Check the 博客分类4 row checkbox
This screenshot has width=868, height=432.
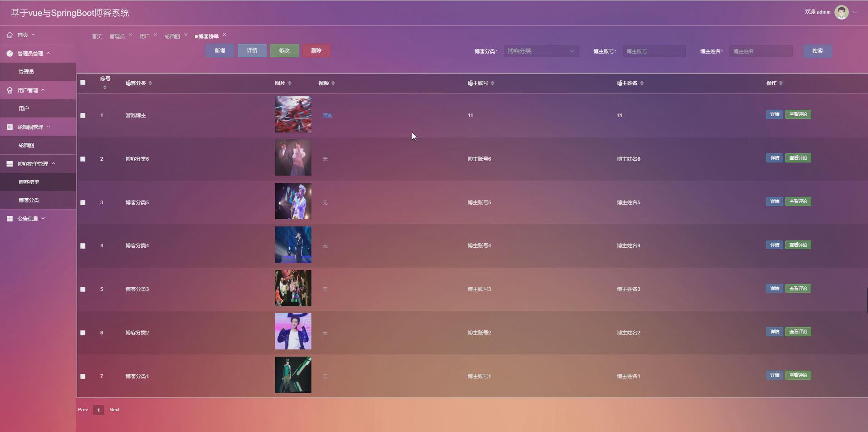click(83, 246)
